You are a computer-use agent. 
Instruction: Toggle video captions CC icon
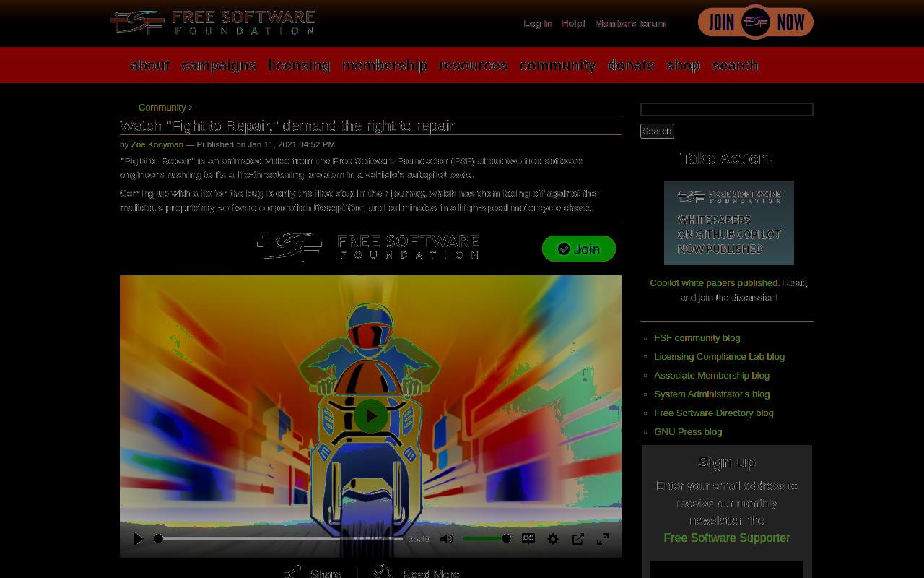(528, 539)
